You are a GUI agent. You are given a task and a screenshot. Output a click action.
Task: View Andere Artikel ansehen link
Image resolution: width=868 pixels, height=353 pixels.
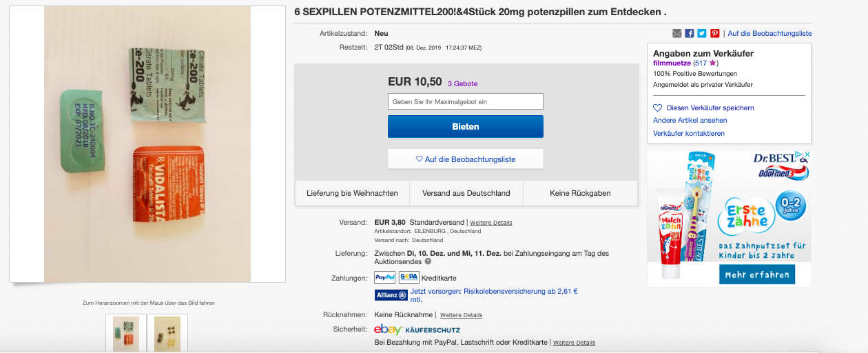click(x=690, y=121)
